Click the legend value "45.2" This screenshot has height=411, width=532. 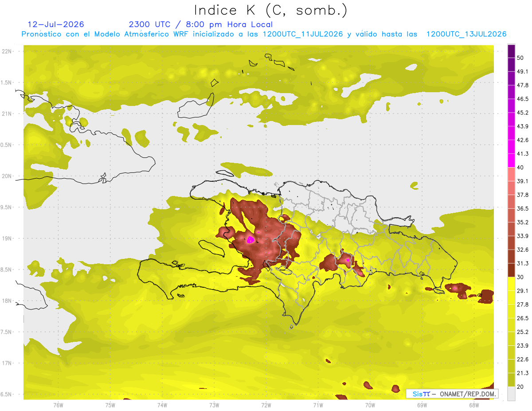pyautogui.click(x=523, y=113)
